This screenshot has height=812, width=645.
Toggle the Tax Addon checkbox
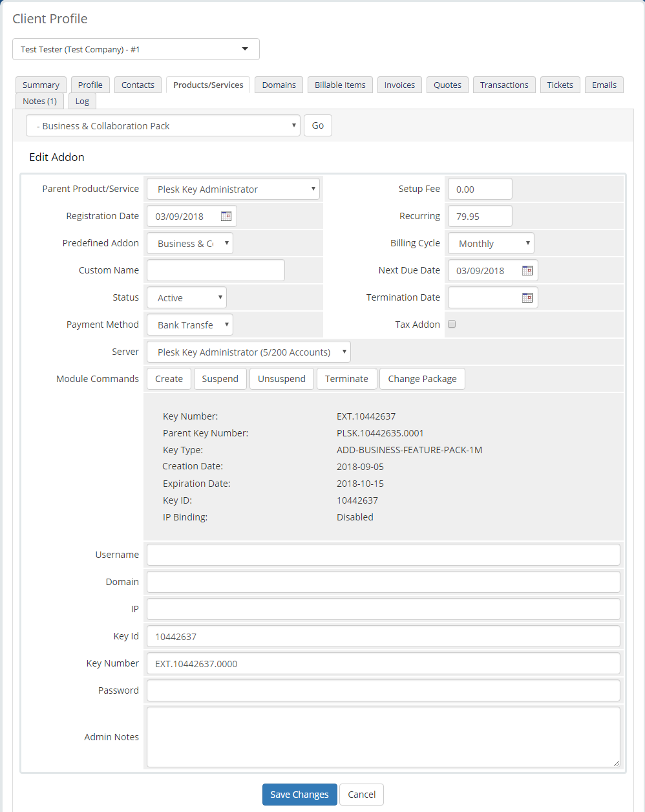click(x=452, y=324)
